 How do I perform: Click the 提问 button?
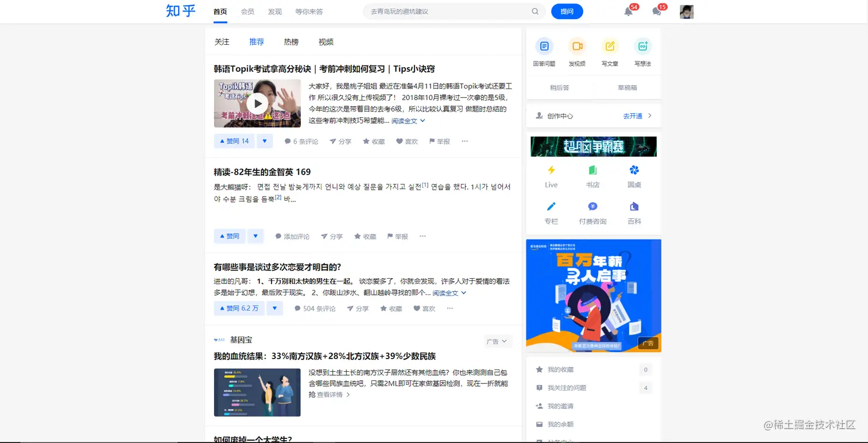click(x=567, y=11)
